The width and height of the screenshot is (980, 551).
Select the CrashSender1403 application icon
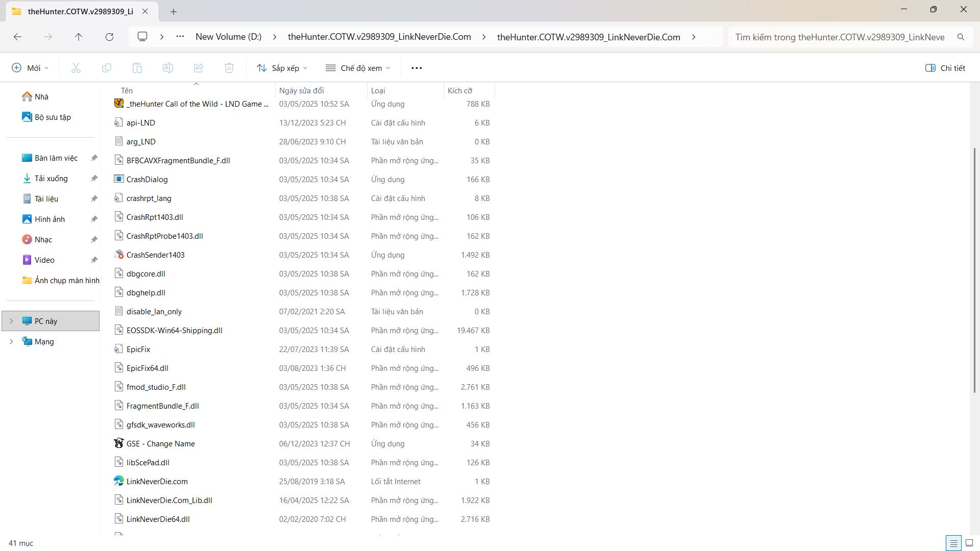coord(119,255)
